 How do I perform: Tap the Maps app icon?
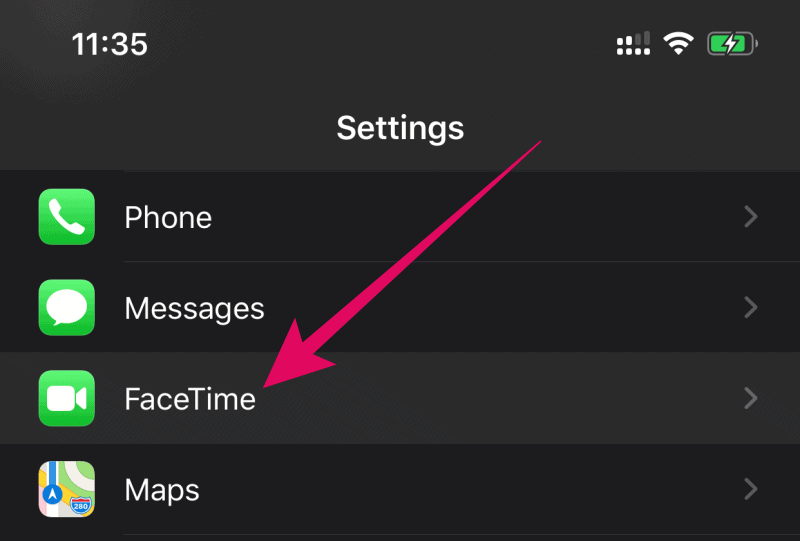pos(67,489)
